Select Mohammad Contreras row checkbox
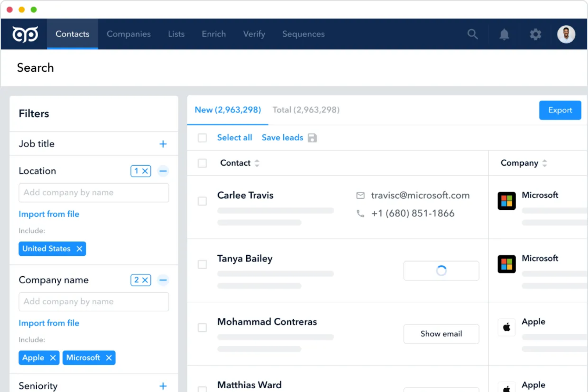The image size is (588, 392). tap(202, 328)
